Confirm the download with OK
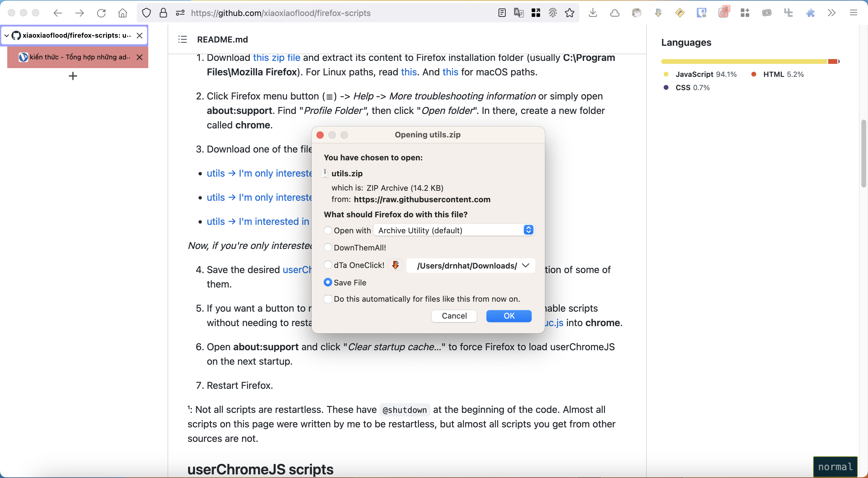Image resolution: width=868 pixels, height=478 pixels. pos(509,316)
